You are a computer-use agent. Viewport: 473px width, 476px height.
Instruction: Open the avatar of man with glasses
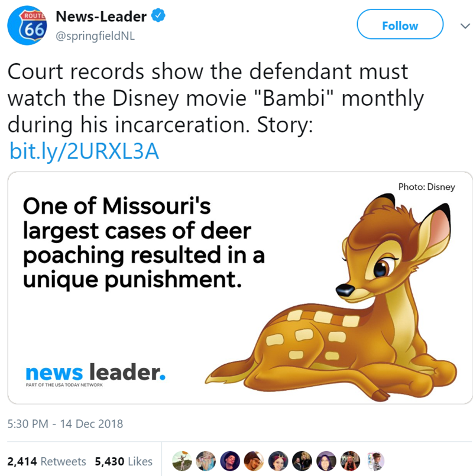(x=254, y=461)
